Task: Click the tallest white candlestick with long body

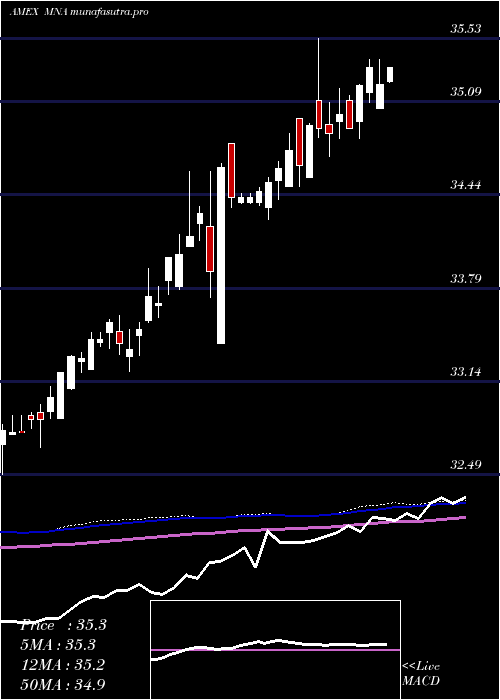Action: [x=221, y=255]
